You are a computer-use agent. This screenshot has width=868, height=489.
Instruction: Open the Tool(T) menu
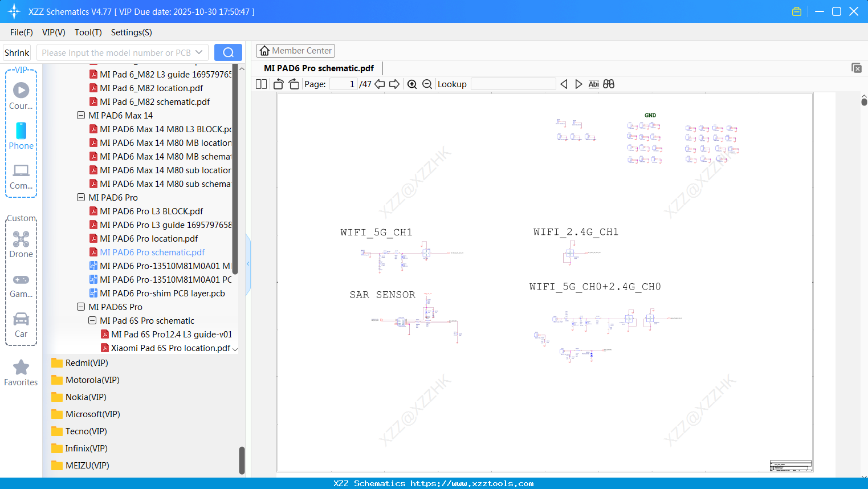coord(88,32)
